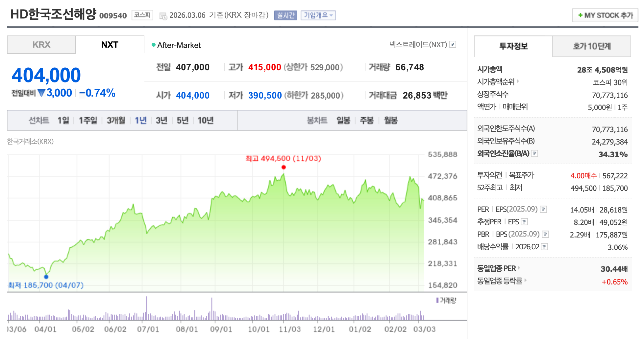Click the 한국거래소(KRX) chart label
This screenshot has width=644, height=339.
(30, 141)
